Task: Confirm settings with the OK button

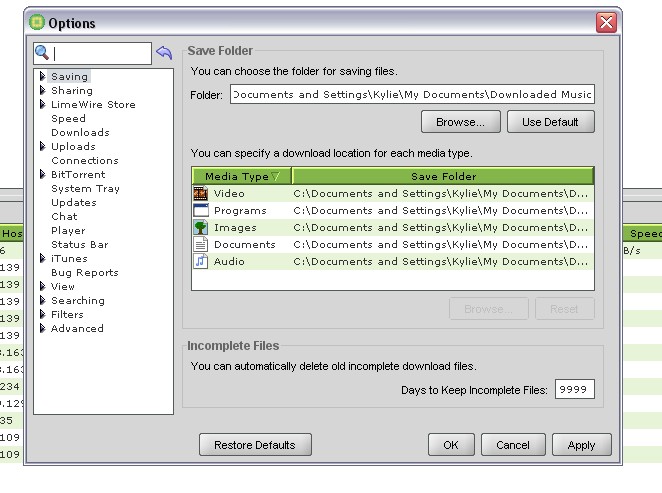Action: pos(451,445)
